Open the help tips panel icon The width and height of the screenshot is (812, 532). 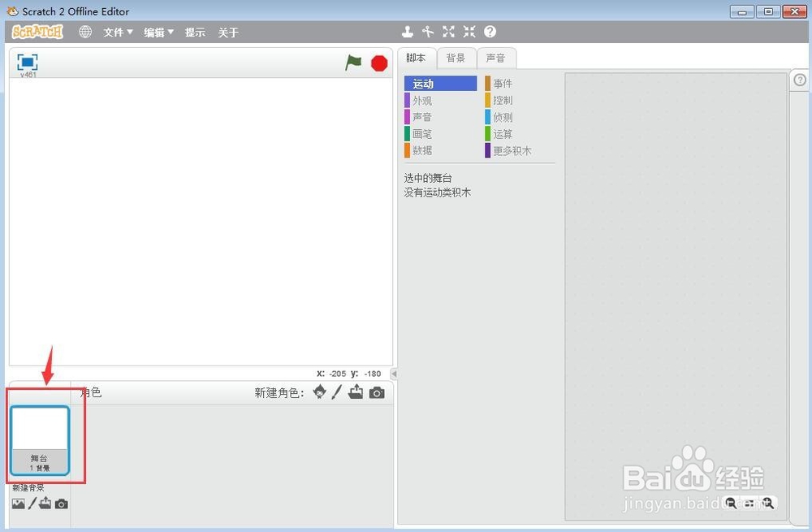click(800, 80)
